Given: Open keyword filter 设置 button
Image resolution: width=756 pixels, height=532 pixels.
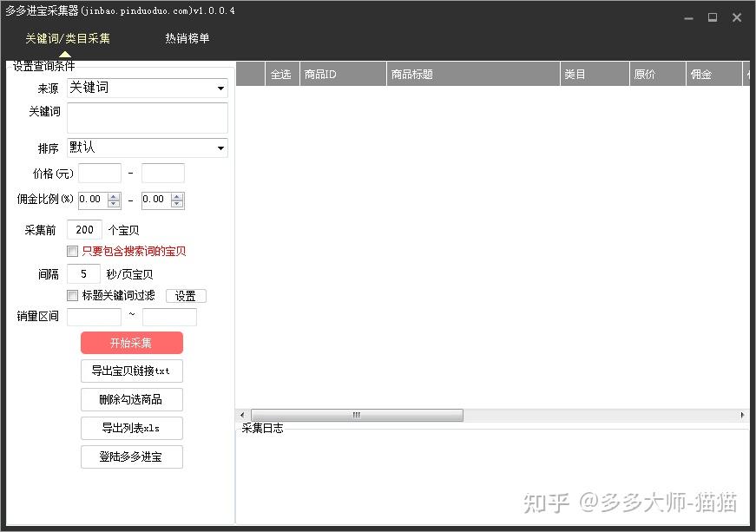Looking at the screenshot, I should [x=186, y=296].
